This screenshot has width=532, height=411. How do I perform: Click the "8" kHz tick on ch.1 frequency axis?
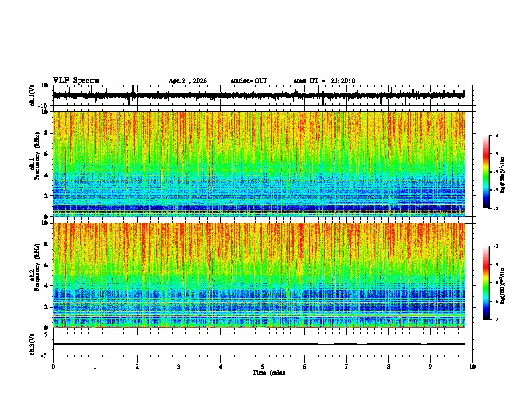pyautogui.click(x=46, y=133)
